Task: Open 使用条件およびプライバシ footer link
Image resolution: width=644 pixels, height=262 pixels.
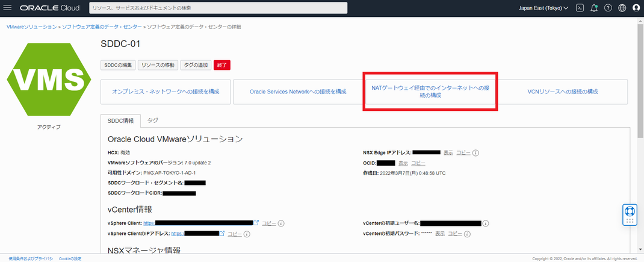Action: [x=31, y=259]
